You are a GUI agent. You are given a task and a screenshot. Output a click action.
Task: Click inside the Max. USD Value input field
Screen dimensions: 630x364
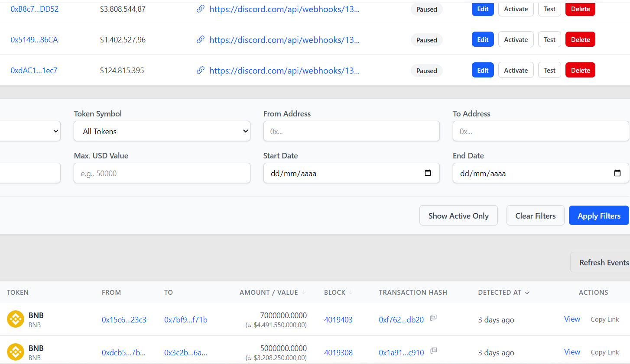[x=162, y=173]
